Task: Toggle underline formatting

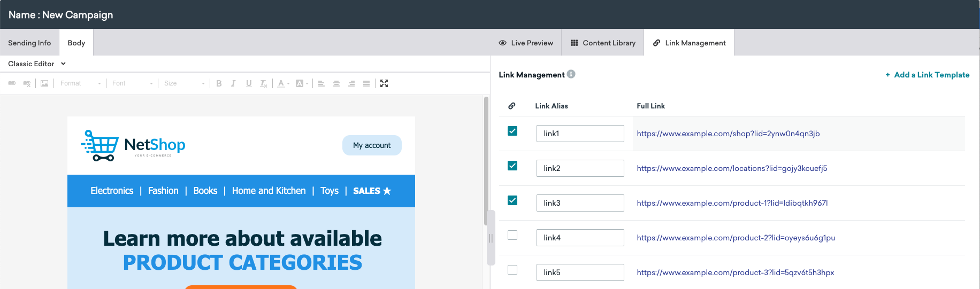Action: [249, 83]
